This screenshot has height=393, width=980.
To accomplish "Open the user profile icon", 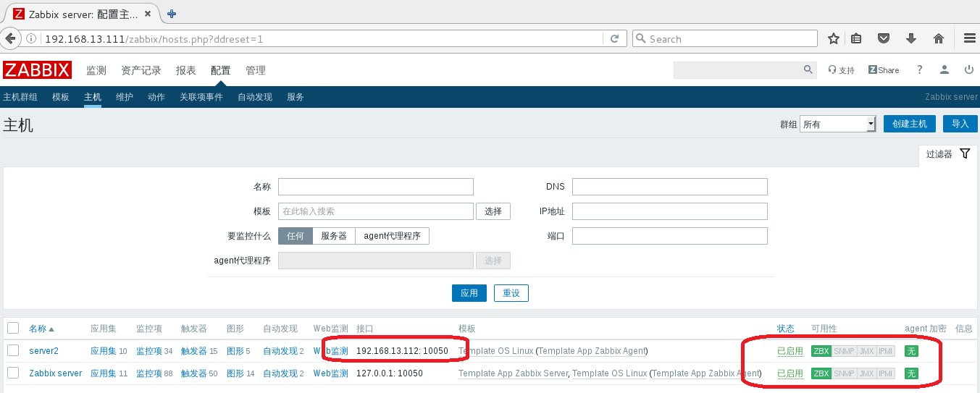I will (x=945, y=70).
